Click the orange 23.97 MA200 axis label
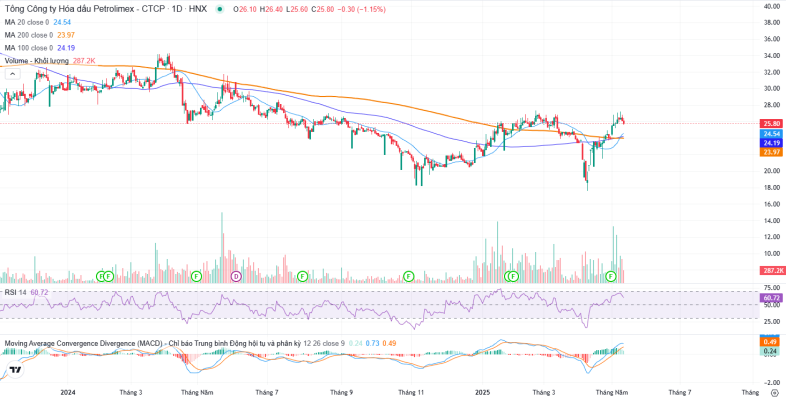Screen dimensions: 786x400 pyautogui.click(x=771, y=152)
